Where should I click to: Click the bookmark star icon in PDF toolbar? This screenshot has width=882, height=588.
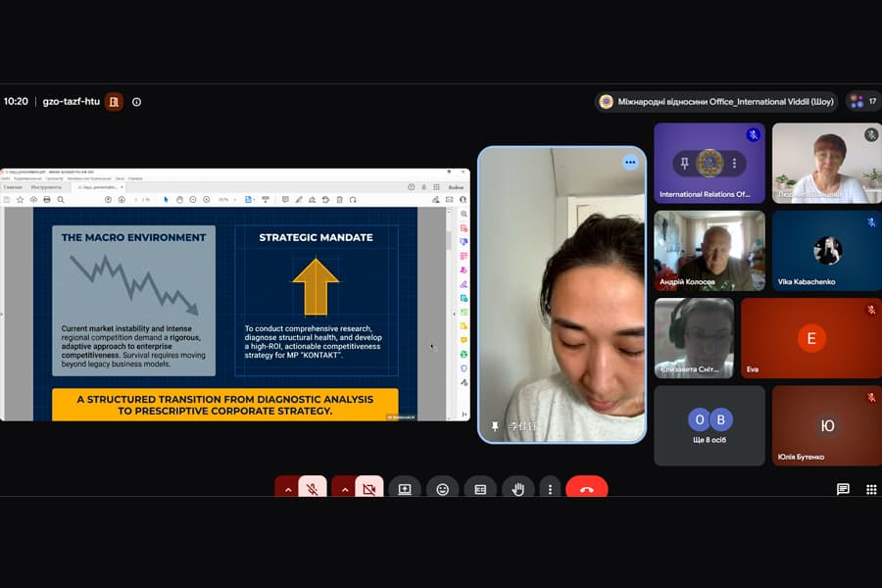click(x=21, y=200)
